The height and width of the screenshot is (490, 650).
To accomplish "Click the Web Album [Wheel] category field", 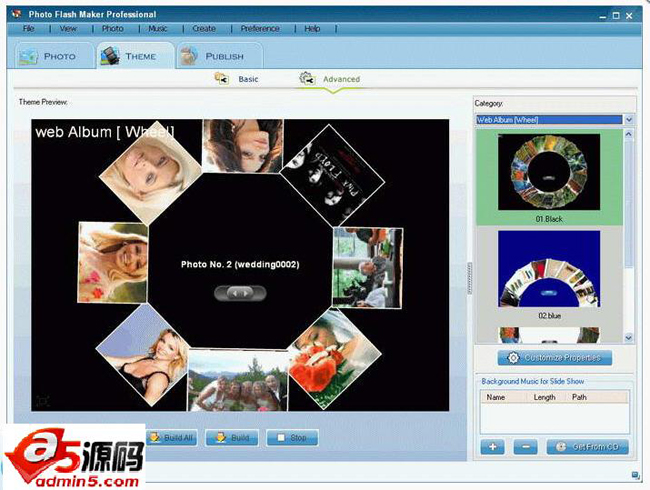I will (549, 120).
